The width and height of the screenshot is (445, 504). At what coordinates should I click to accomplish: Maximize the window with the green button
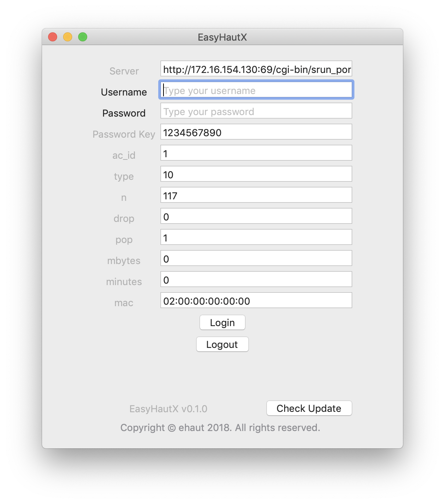(83, 37)
